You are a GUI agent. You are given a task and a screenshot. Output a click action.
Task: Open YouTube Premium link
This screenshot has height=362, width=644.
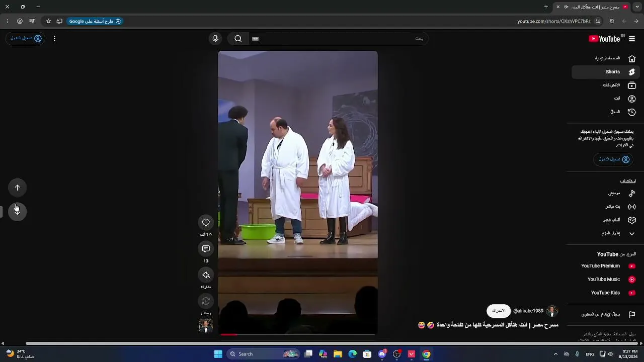tap(605, 266)
